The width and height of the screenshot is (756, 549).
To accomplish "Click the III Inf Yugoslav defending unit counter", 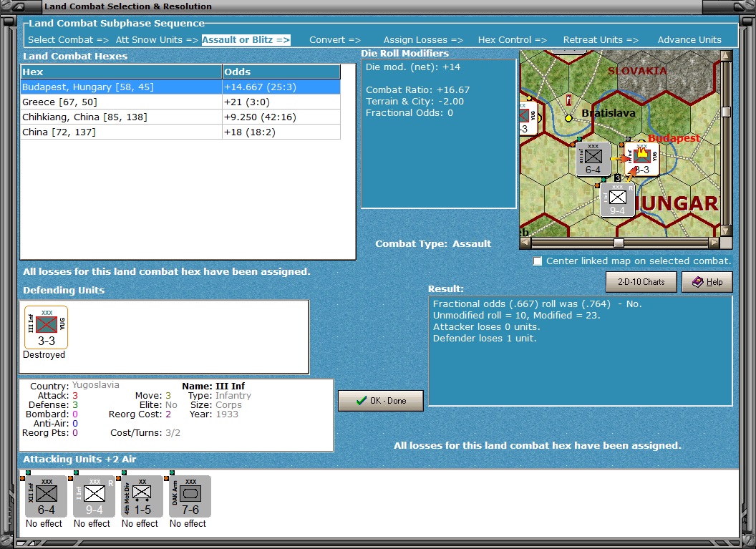I will 47,327.
